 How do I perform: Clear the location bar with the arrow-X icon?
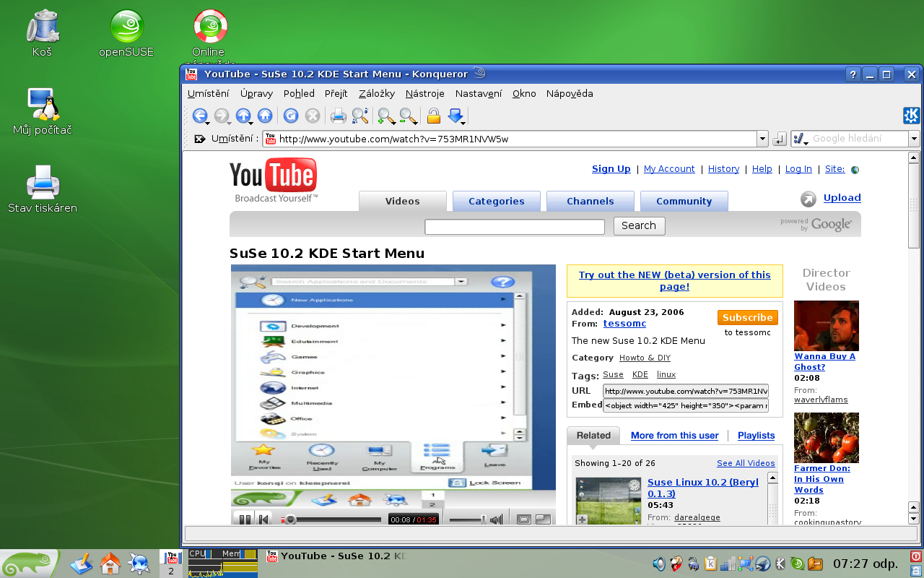tap(200, 139)
